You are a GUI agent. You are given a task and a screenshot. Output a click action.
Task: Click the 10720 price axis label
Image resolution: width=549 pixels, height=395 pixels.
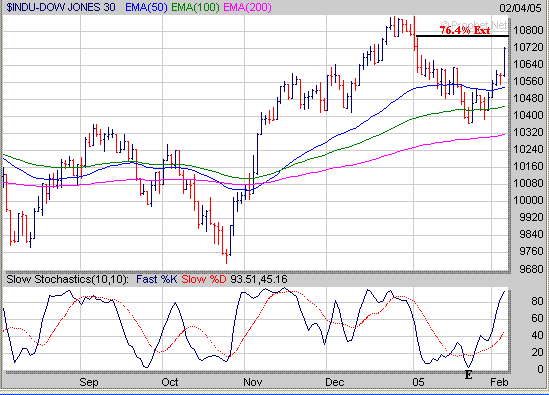(528, 47)
